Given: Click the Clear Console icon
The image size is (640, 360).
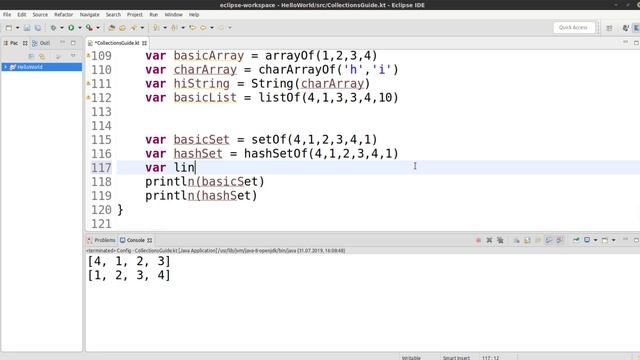Looking at the screenshot, I should coord(516,240).
